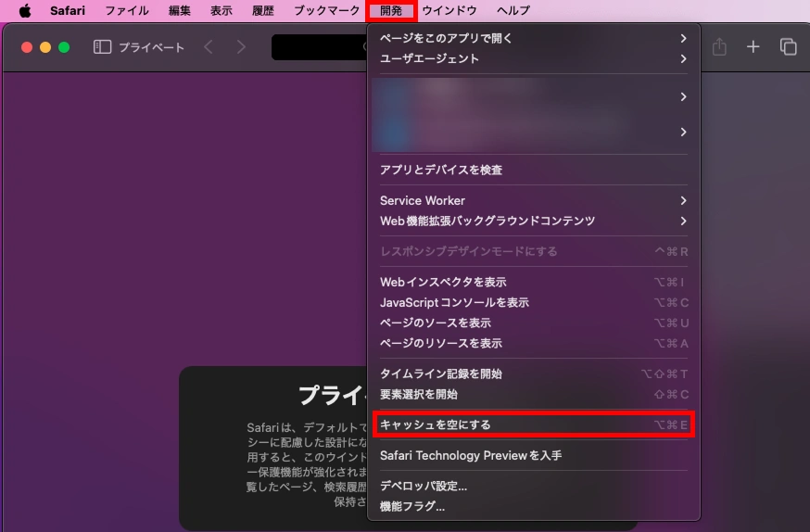Open the ヘルプ menu
Viewport: 810px width, 532px height.
513,10
